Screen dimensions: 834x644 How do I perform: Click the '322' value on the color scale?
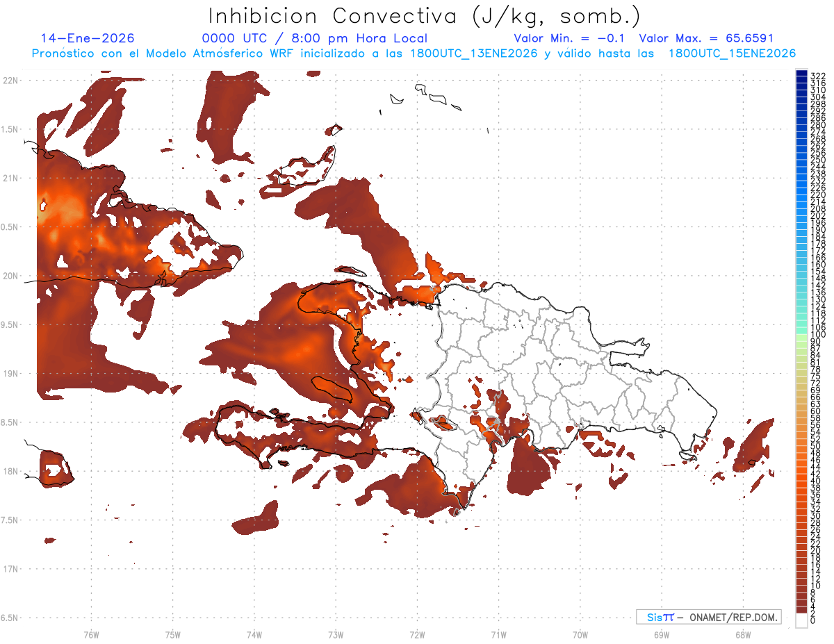[x=817, y=75]
